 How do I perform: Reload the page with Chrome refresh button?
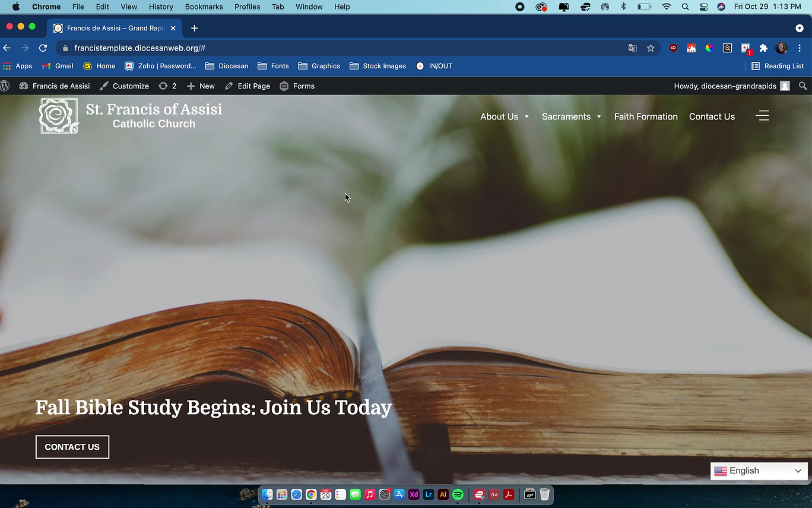[43, 48]
